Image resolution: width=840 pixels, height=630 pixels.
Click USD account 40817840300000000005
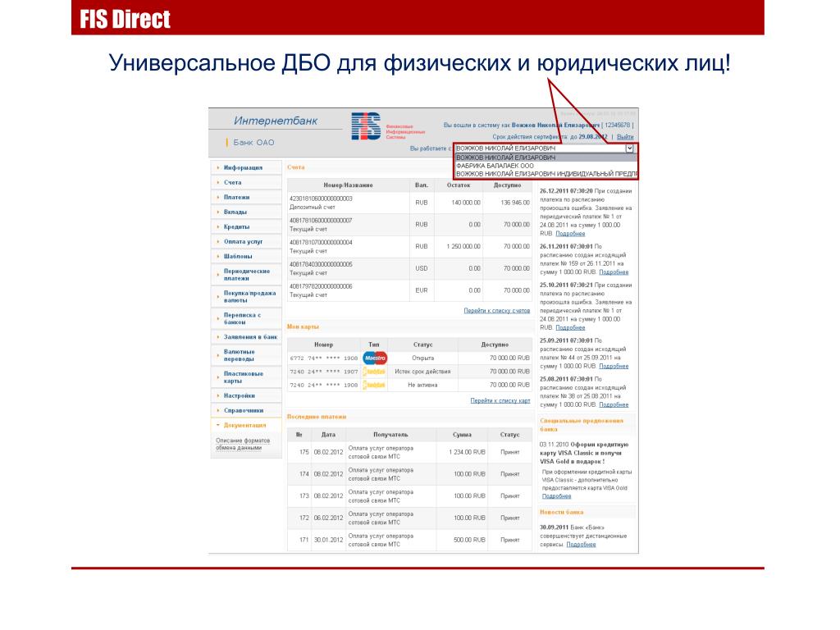pyautogui.click(x=321, y=265)
